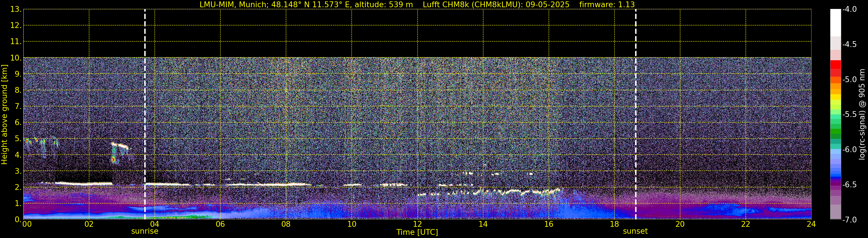Screen dimensions: 868x238
Task: Click the time axis tick '16'
Action: 549,224
